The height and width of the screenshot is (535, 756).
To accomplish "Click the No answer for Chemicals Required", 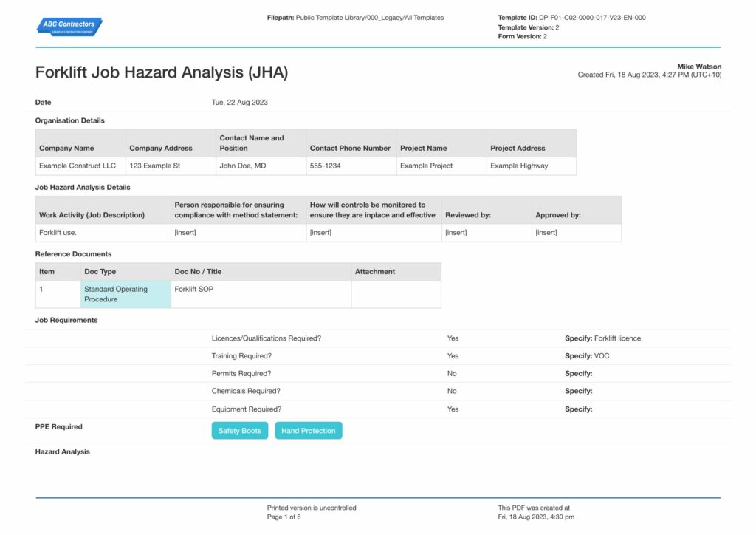I will coord(452,391).
